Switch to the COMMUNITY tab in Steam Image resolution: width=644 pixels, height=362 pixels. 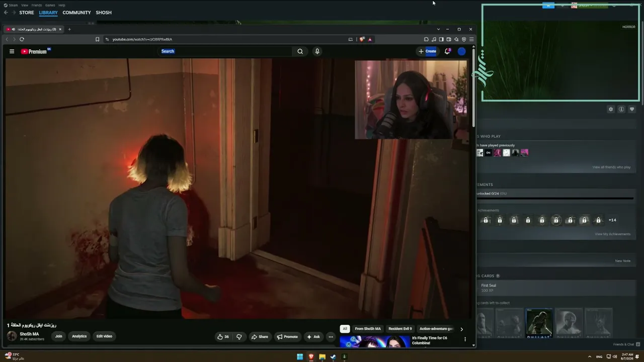click(76, 13)
